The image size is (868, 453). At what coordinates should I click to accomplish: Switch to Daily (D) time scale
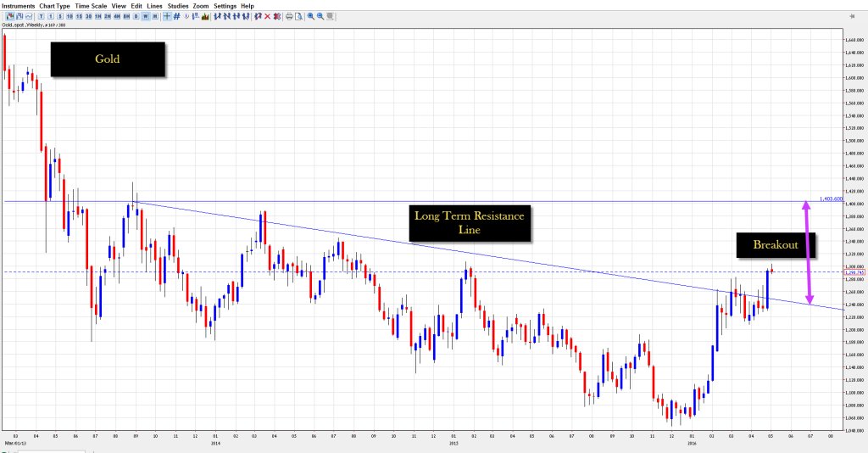point(136,17)
